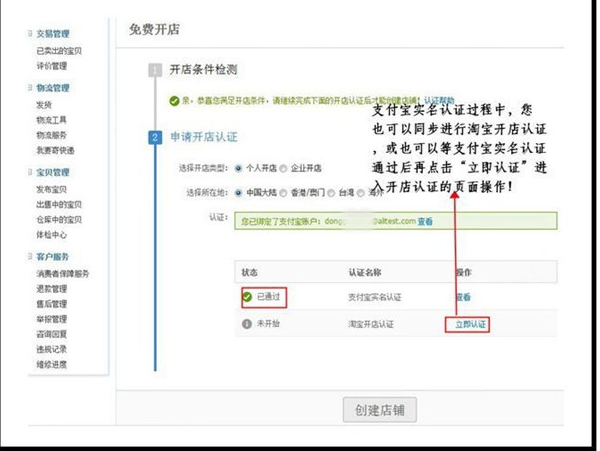Click 免费开店 page title

(155, 29)
